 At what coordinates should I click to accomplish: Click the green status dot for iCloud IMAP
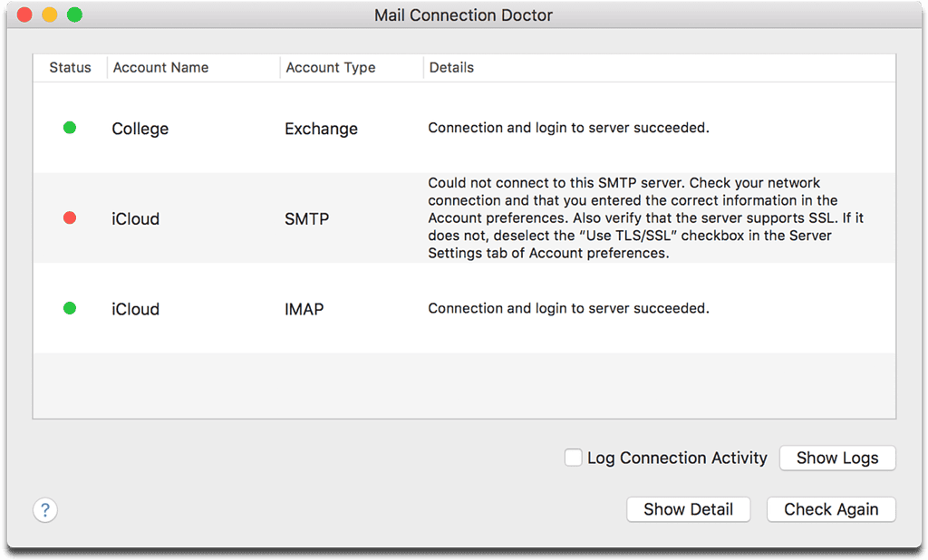point(70,308)
